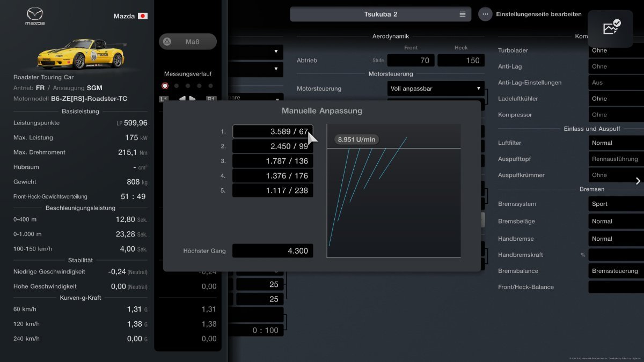The height and width of the screenshot is (362, 644).
Task: Click the Anti-Lag value Ohne
Action: (x=616, y=67)
